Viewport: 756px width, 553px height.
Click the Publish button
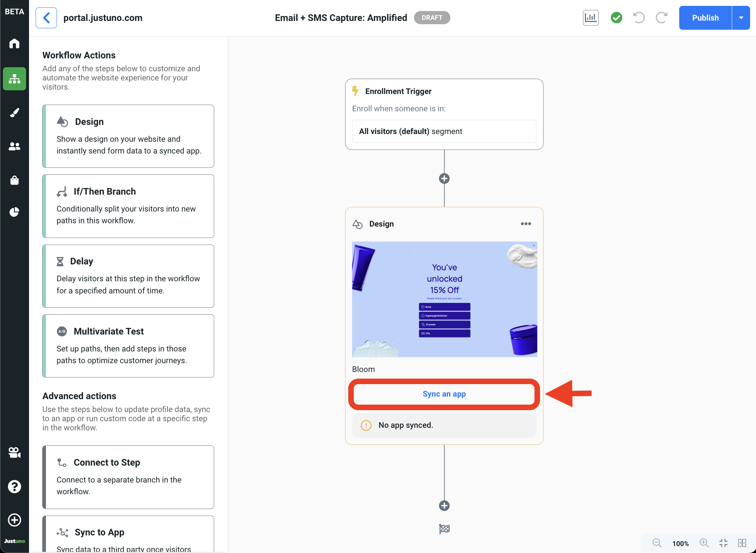coord(705,18)
